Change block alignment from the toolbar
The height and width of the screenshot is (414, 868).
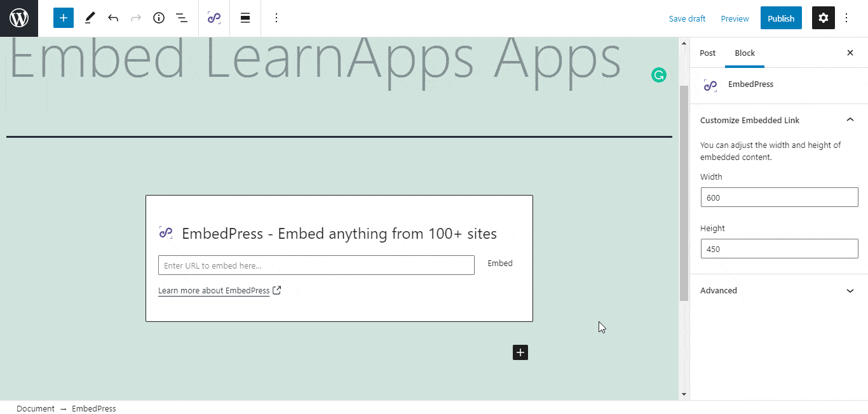pyautogui.click(x=245, y=18)
